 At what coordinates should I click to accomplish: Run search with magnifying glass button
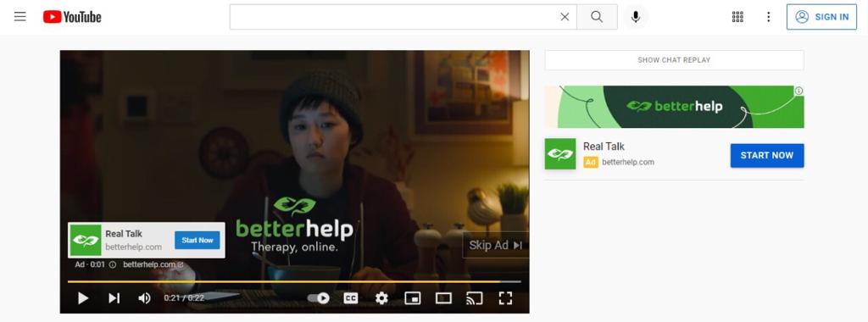coord(597,17)
